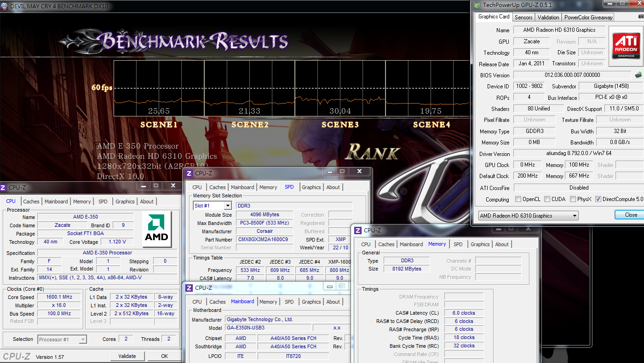Screen dimensions: 644x363
Task: Toggle the PhysX checkbox in GPU-Z
Action: (573, 199)
